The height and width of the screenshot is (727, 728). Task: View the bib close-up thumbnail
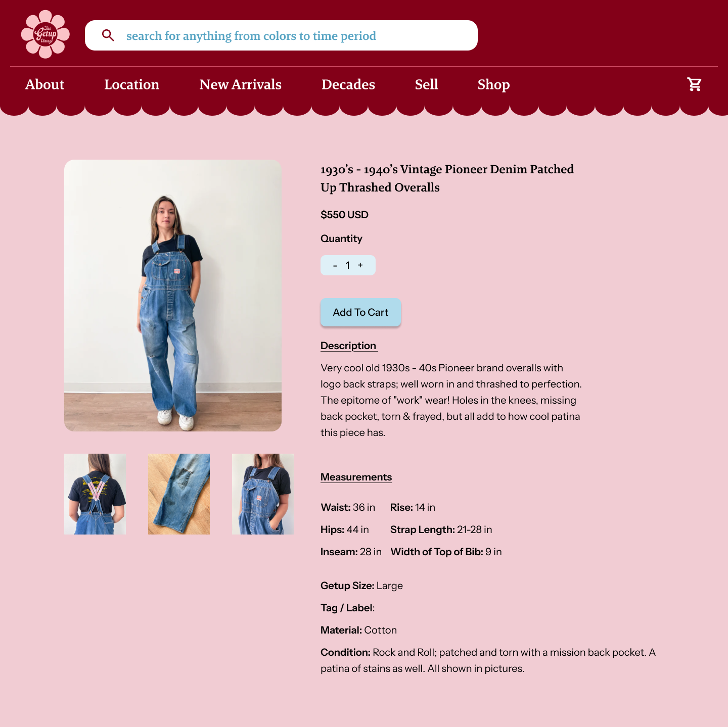tap(263, 494)
